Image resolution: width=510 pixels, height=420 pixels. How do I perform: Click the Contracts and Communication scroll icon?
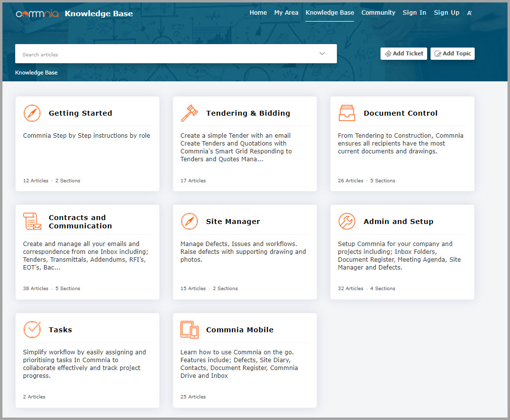pos(32,222)
